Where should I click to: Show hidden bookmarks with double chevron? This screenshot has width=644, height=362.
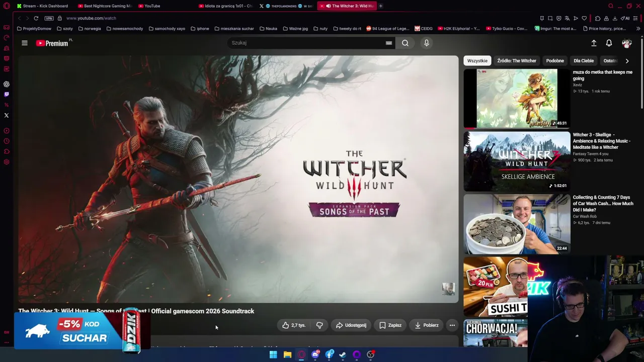click(x=638, y=29)
